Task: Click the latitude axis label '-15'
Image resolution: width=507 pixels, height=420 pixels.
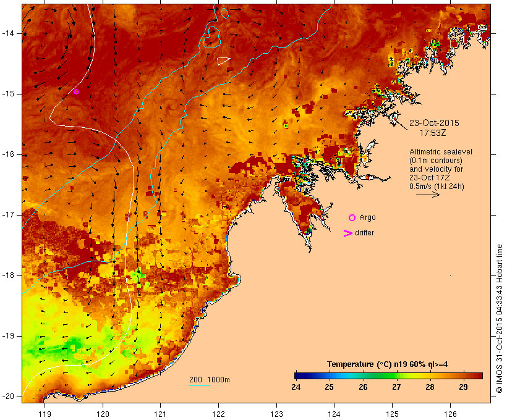Action: pos(8,94)
